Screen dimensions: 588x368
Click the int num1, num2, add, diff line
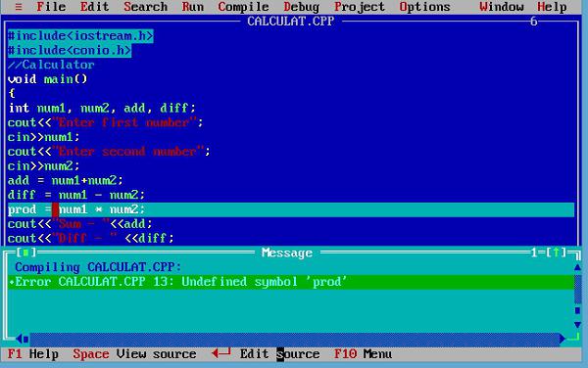[102, 109]
